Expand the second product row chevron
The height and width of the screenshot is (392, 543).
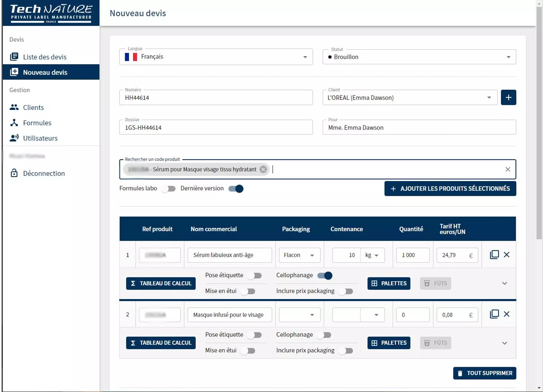coord(505,343)
